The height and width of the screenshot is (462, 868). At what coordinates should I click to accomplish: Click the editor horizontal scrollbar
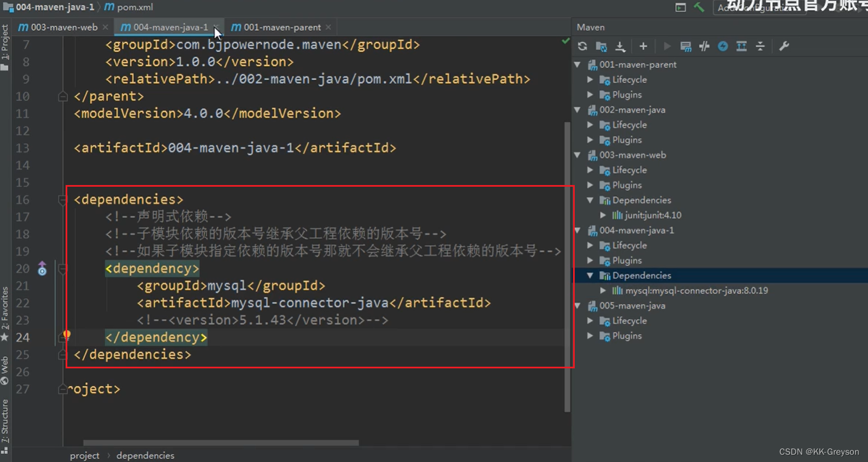(x=221, y=442)
